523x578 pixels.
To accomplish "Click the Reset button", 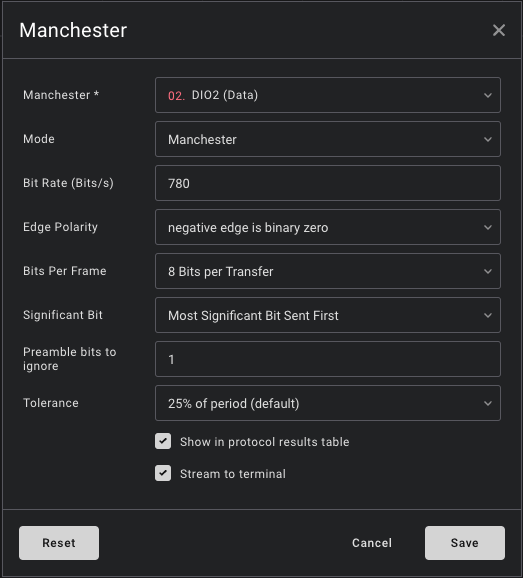I will coord(59,543).
